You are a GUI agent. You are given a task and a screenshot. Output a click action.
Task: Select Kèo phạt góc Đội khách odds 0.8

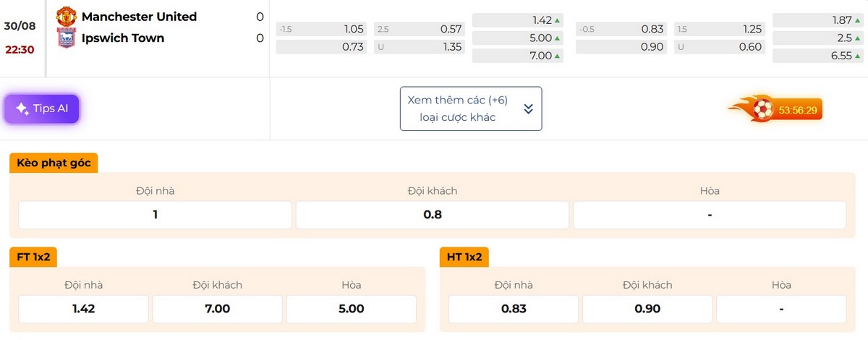(x=433, y=215)
